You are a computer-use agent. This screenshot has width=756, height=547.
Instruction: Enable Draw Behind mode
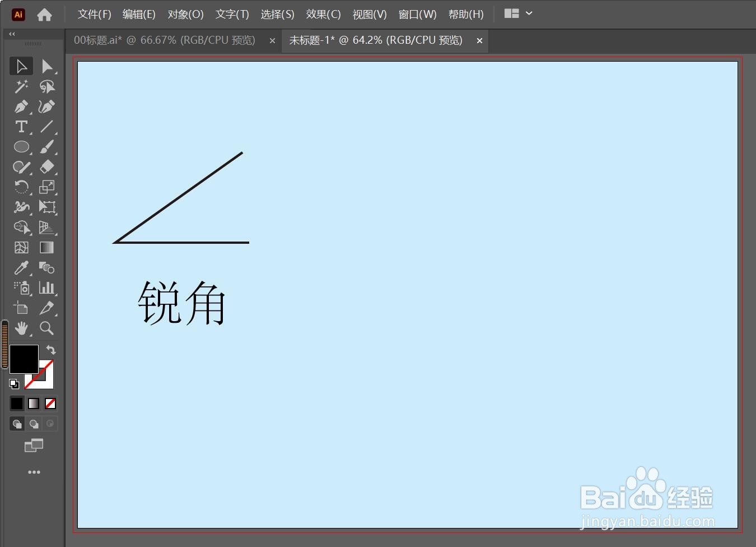click(34, 424)
